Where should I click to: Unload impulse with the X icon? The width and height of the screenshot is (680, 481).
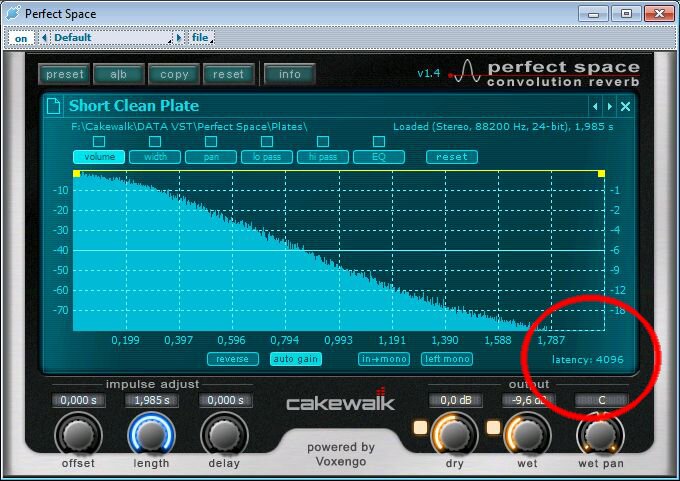625,106
